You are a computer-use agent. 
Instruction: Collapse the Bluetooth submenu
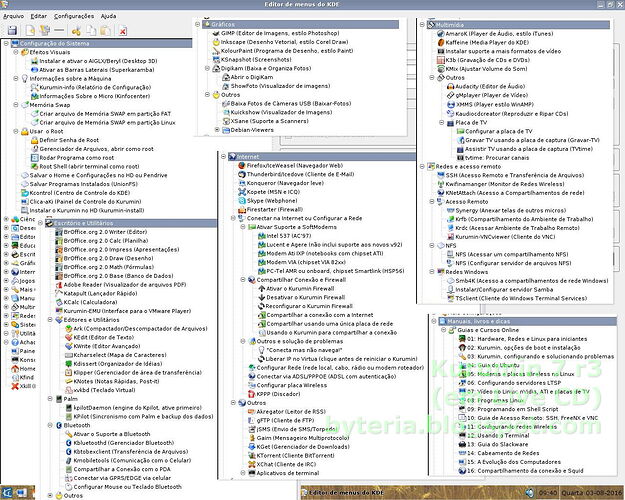(50, 425)
